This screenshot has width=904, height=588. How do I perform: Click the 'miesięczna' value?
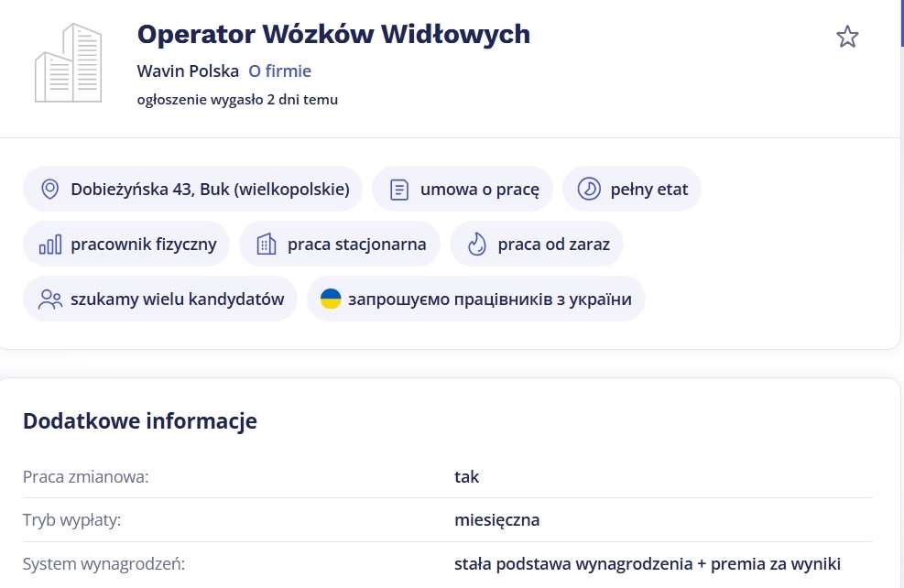pyautogui.click(x=497, y=520)
